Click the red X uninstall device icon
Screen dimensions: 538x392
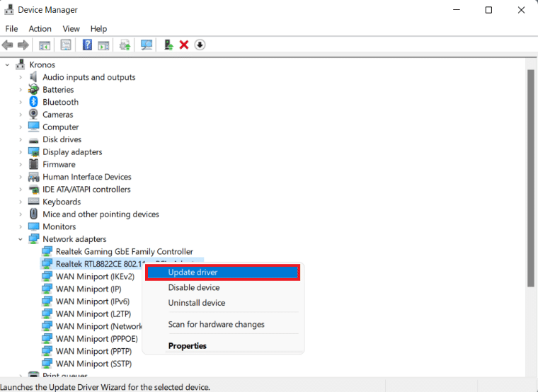pos(184,45)
